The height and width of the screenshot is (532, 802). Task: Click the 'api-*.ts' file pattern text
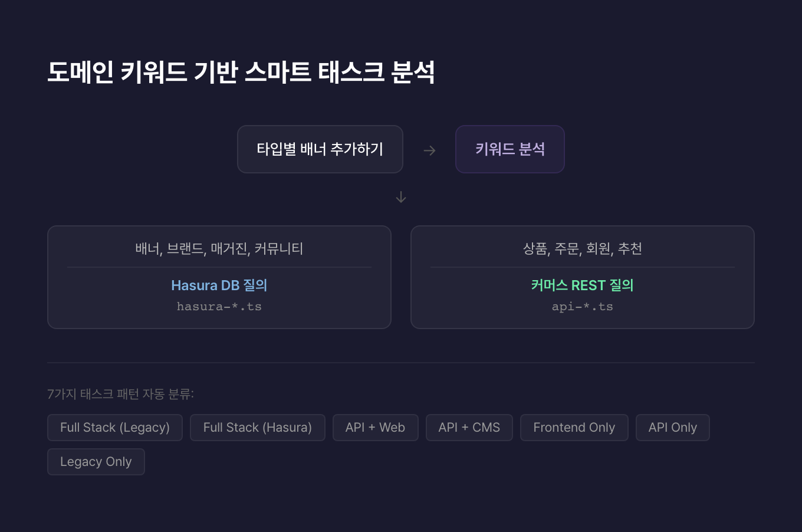point(582,307)
